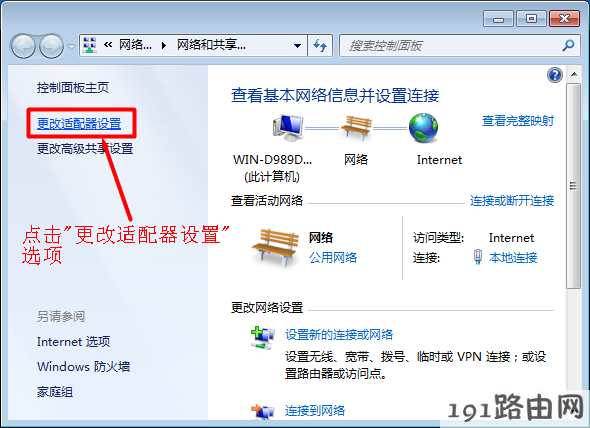Click the vertical scrollbar thumb
This screenshot has width=590, height=428.
coord(573,186)
